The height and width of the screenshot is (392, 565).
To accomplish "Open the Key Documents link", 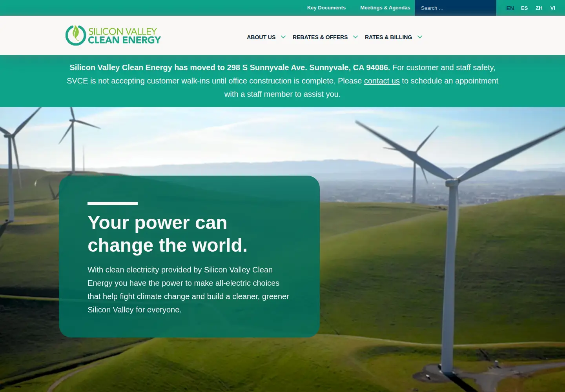I will 326,8.
